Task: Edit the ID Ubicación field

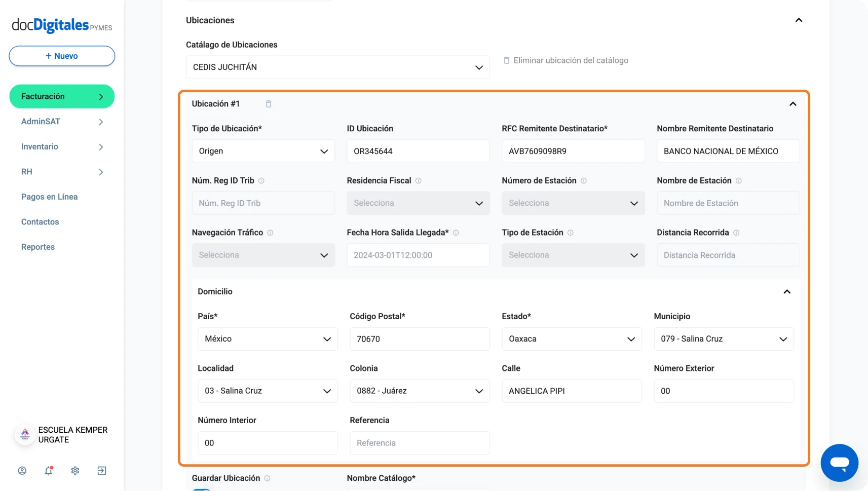Action: click(419, 151)
